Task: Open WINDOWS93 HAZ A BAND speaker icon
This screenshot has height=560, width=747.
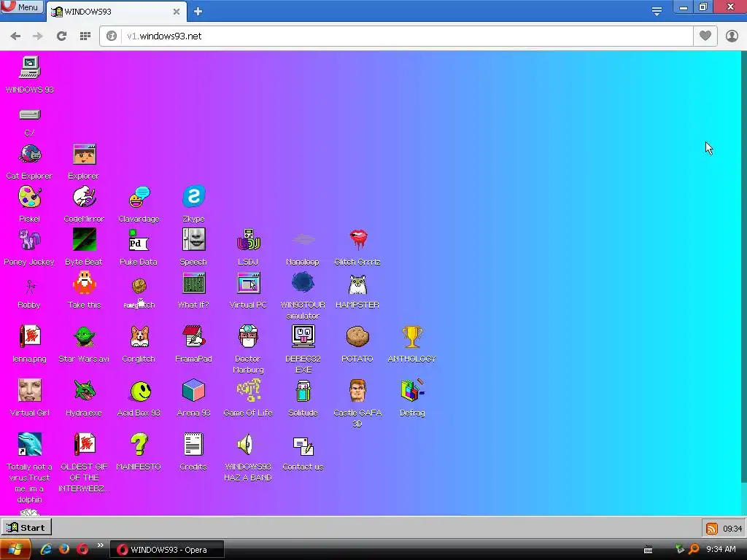Action: [246, 444]
